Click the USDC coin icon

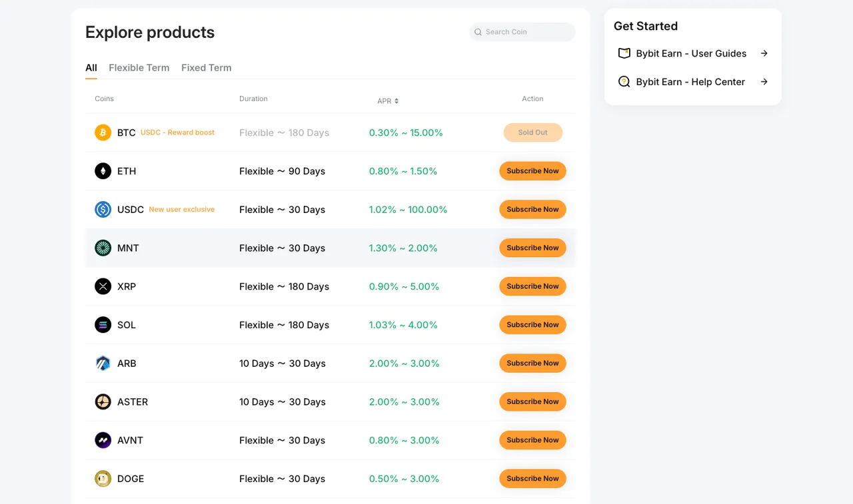pyautogui.click(x=103, y=210)
